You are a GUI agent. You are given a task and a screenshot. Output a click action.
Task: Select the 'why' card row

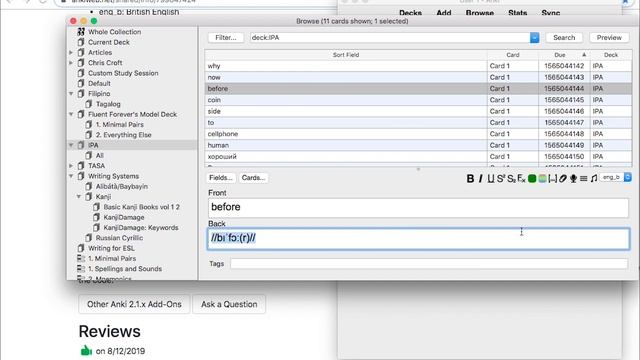[418, 66]
